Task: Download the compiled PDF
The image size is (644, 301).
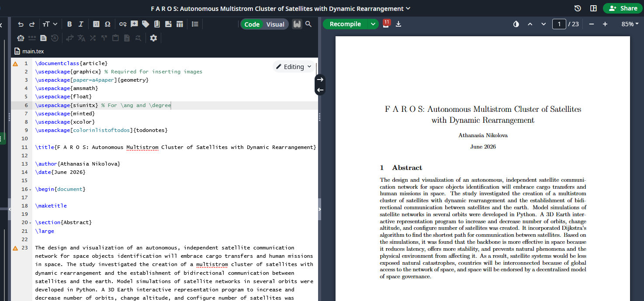Action: (398, 24)
